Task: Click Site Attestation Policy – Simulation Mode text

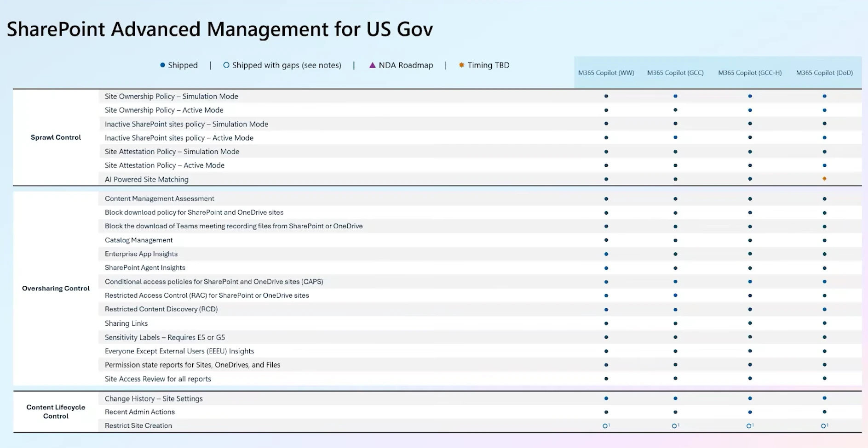Action: (x=172, y=152)
